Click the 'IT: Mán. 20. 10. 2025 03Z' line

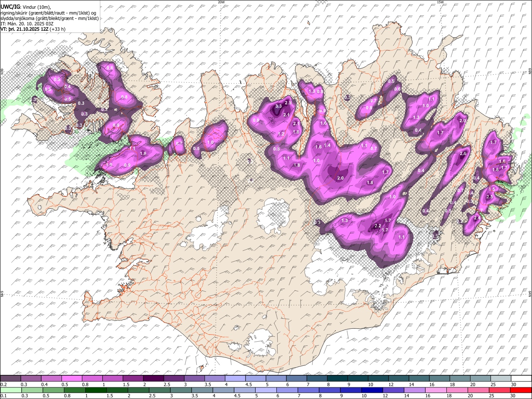click(x=27, y=24)
